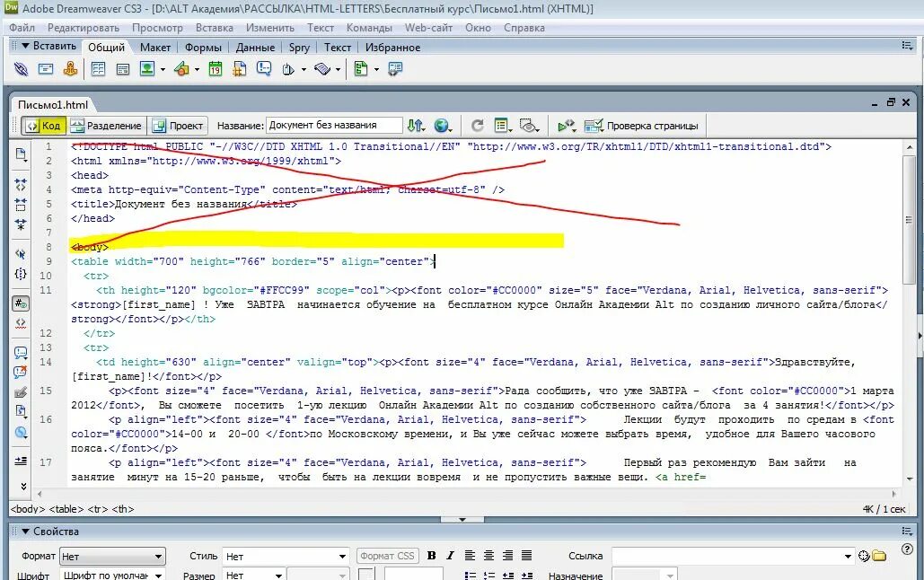Apply comment icon in coding toolbar

pos(21,353)
